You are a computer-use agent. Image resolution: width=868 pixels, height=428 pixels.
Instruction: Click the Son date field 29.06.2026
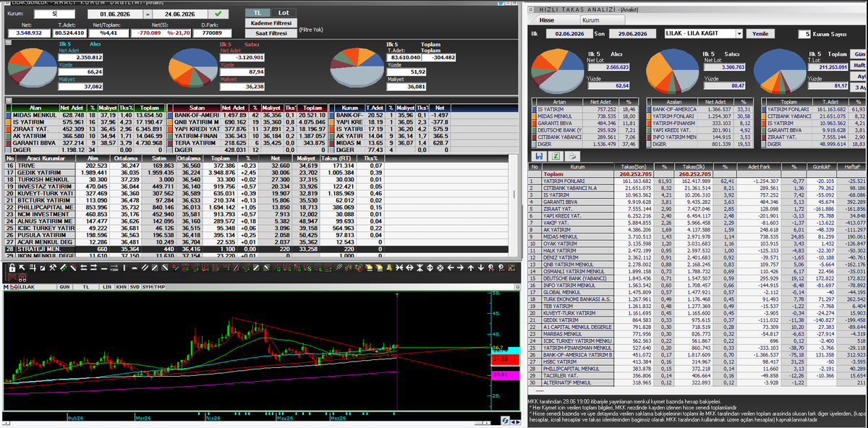632,33
